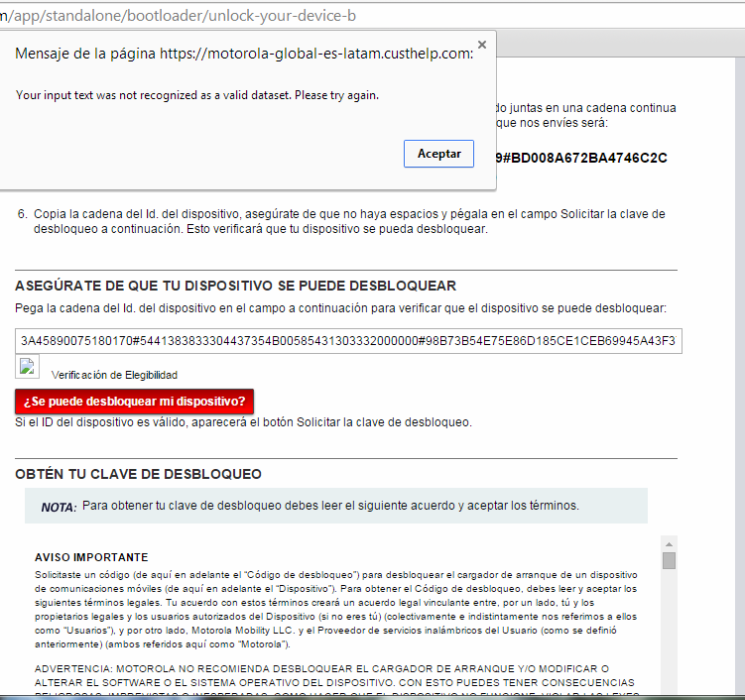
Task: Click the NOTA notice box
Action: 335,506
